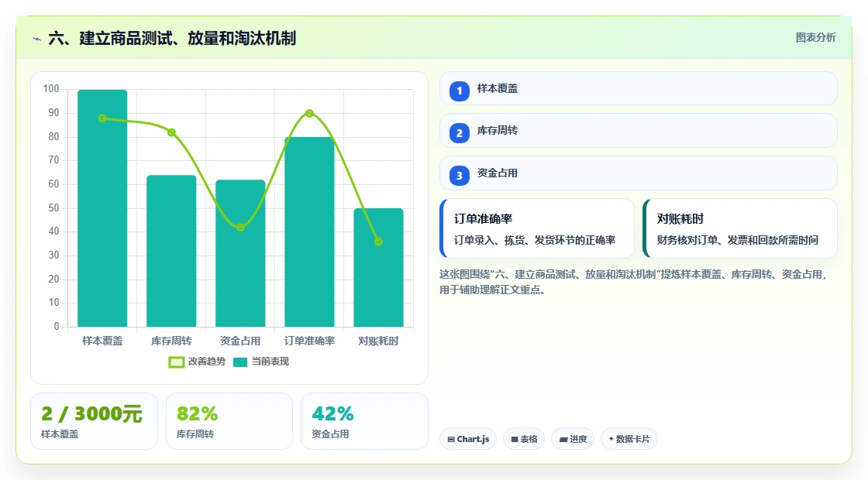868x480 pixels.
Task: Click the 82% stat value
Action: [x=197, y=413]
